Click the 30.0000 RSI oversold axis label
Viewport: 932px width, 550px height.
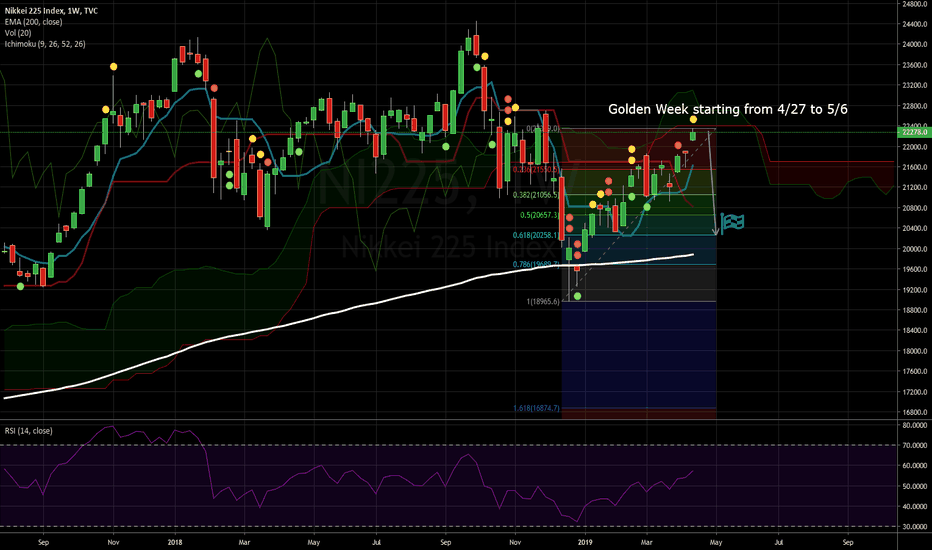914,527
